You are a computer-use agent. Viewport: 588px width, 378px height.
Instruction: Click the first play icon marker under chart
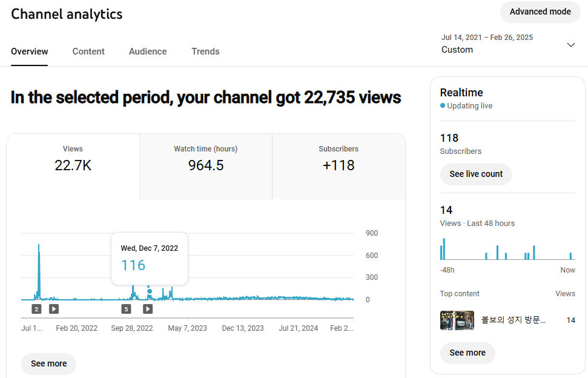[x=54, y=309]
